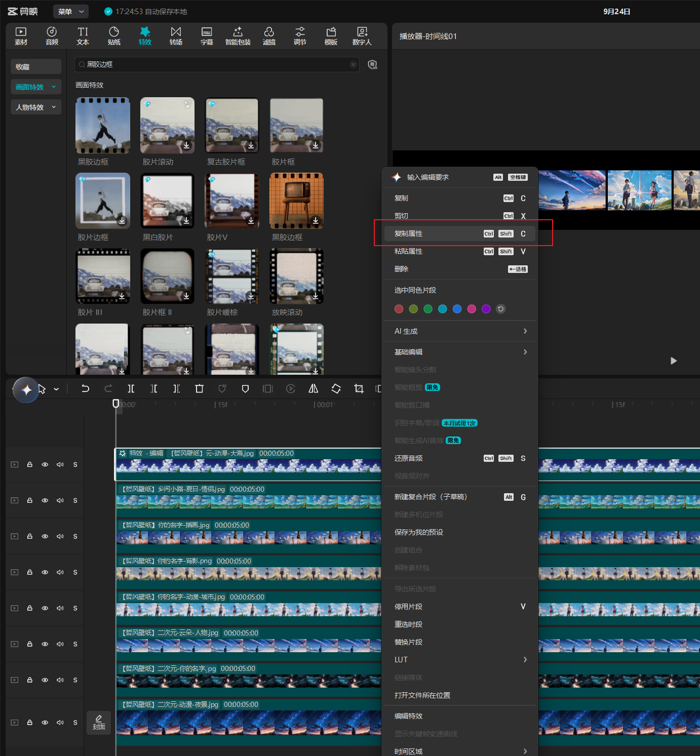700x756 pixels.
Task: Expand the 人物特效 category
Action: (x=36, y=107)
